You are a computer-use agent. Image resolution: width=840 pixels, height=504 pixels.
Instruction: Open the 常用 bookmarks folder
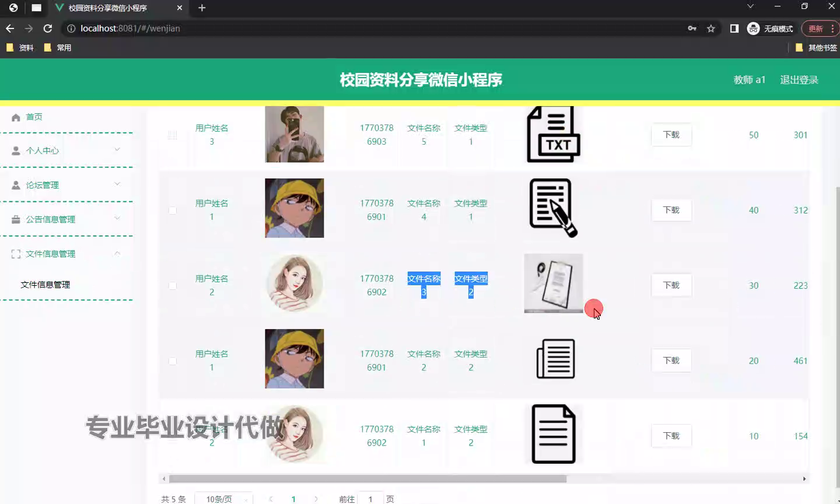(x=58, y=48)
